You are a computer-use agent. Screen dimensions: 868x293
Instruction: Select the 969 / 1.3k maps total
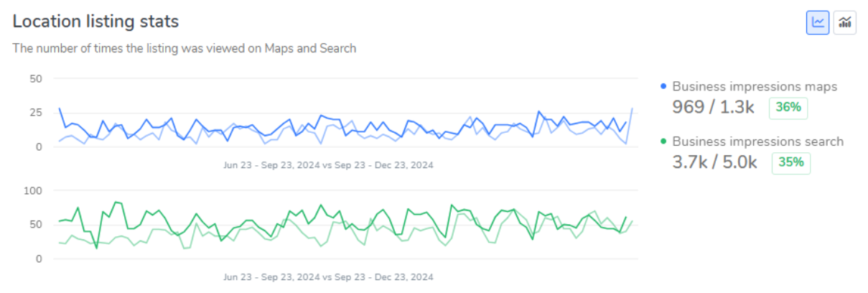pos(713,108)
